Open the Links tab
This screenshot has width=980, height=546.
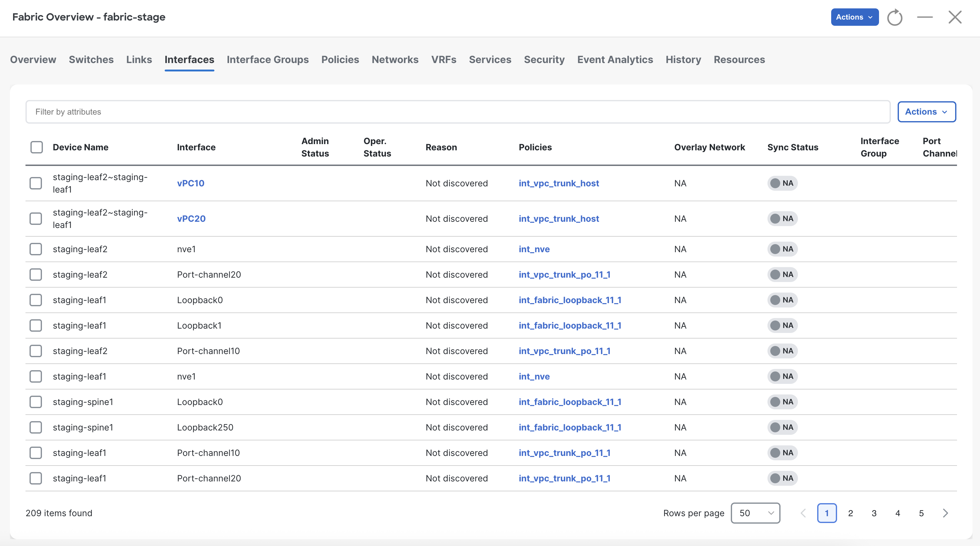139,60
